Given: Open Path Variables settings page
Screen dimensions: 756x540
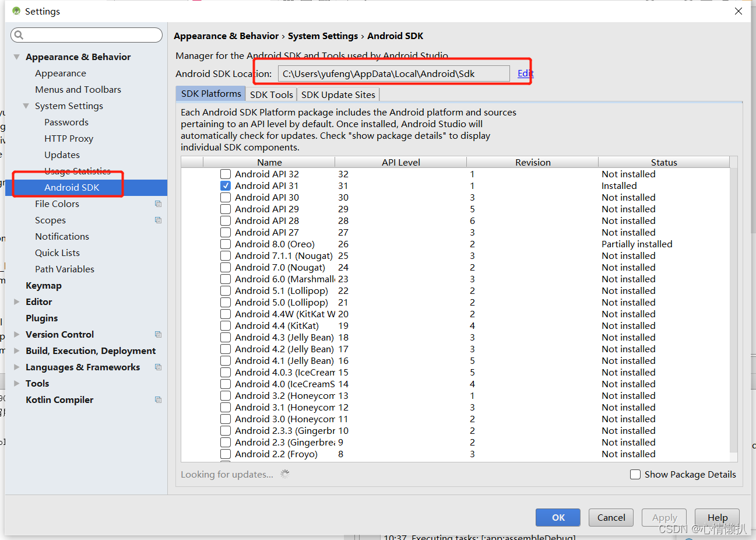Looking at the screenshot, I should [65, 269].
